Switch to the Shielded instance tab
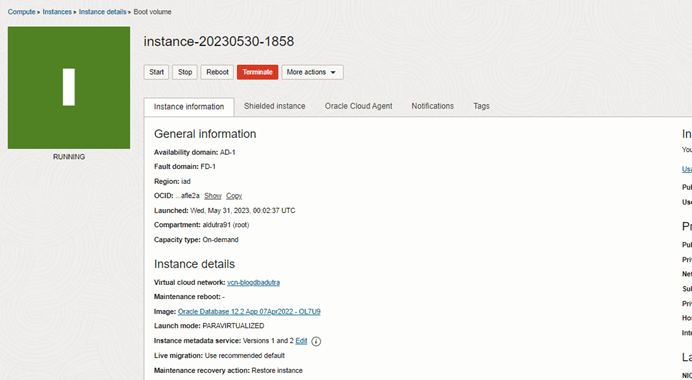The height and width of the screenshot is (380, 692). [x=275, y=106]
